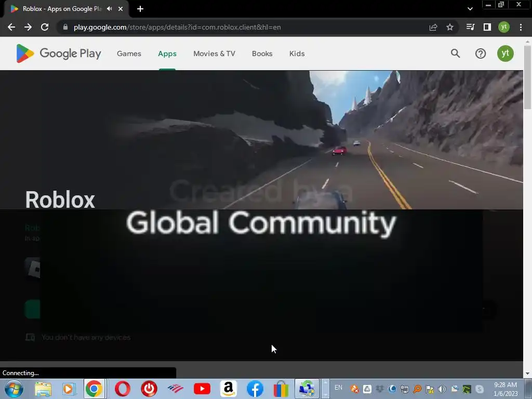Open the store shopping bag shortcut
This screenshot has height=399, width=532.
point(281,389)
